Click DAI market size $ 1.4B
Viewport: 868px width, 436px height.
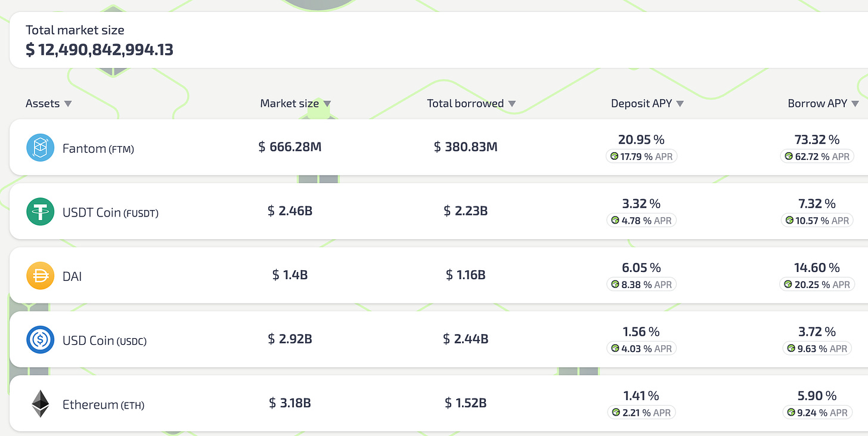coord(290,275)
